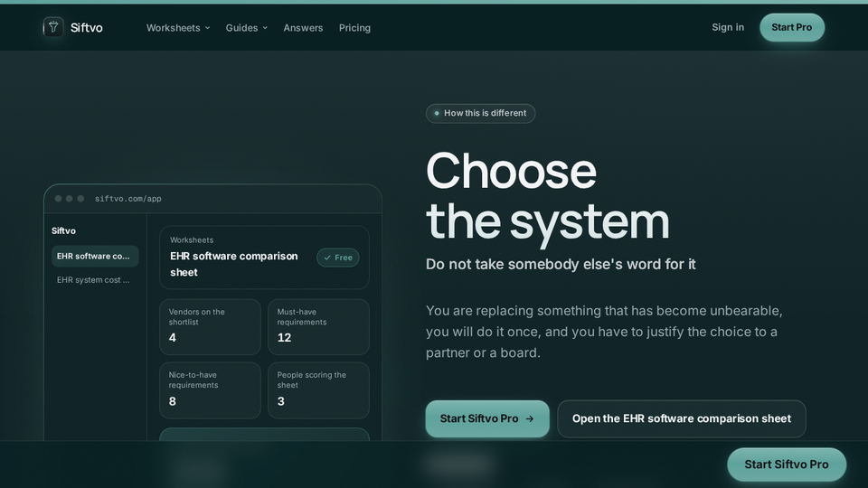868x488 pixels.
Task: Click the Must-have requirements card
Action: click(318, 327)
